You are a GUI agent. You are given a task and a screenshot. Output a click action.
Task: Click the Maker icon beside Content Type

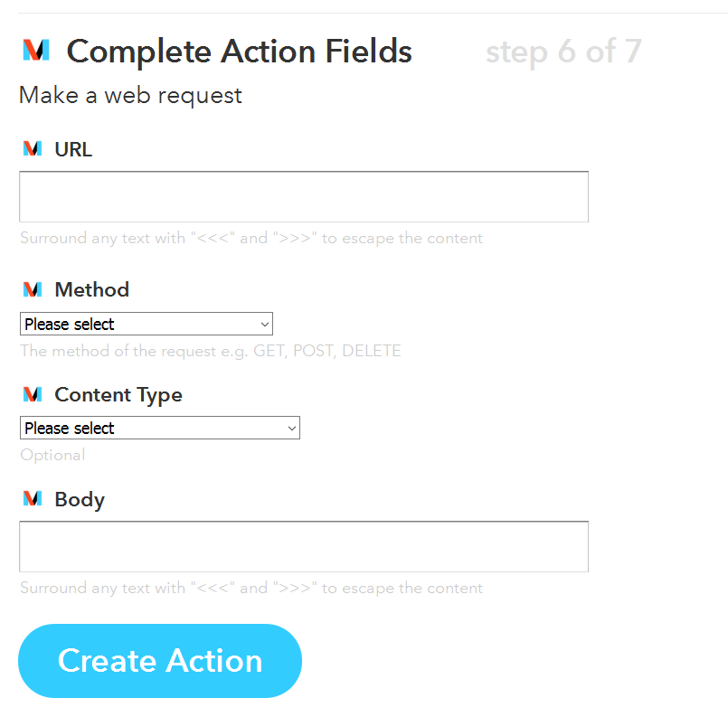pos(33,394)
